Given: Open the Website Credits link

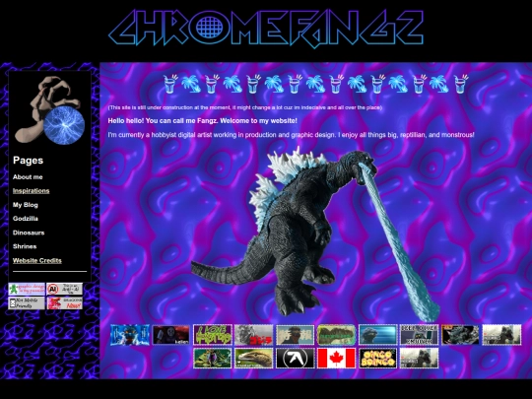Looking at the screenshot, I should click(37, 260).
